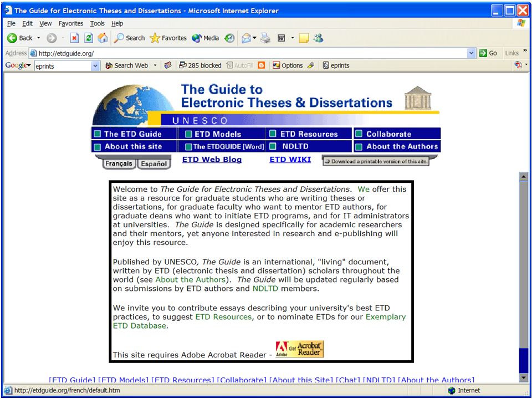Click the Get Acrobat Reader badge

[300, 349]
